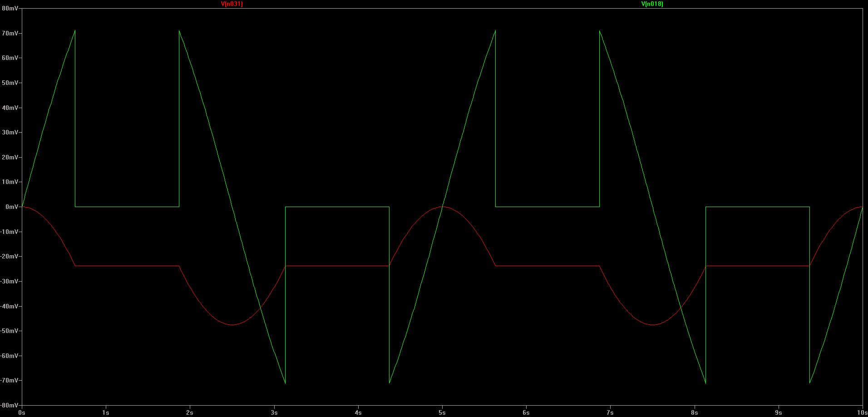Click the 80mV label on the vertical axis
This screenshot has width=868, height=417.
10,9
